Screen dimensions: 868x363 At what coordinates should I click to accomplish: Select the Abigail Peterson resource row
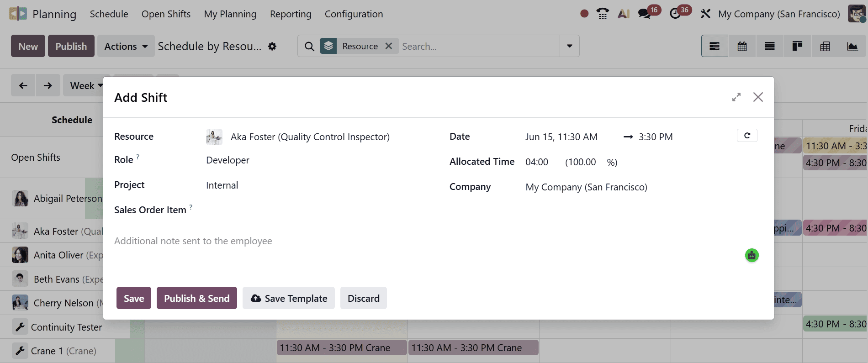[52, 199]
